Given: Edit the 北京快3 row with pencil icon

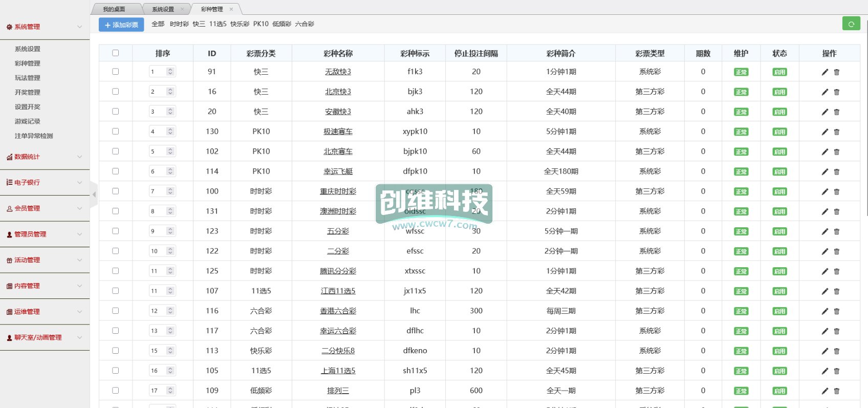Looking at the screenshot, I should click(x=824, y=92).
